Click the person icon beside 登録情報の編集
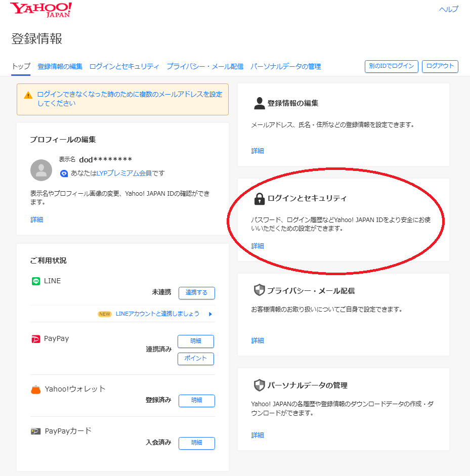The width and height of the screenshot is (470, 476). pyautogui.click(x=259, y=104)
